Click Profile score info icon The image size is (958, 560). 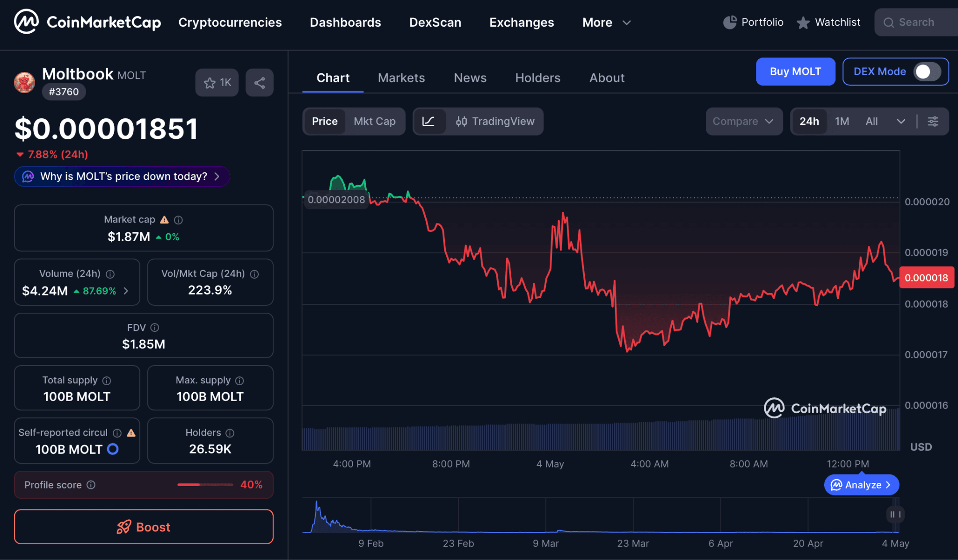(91, 485)
